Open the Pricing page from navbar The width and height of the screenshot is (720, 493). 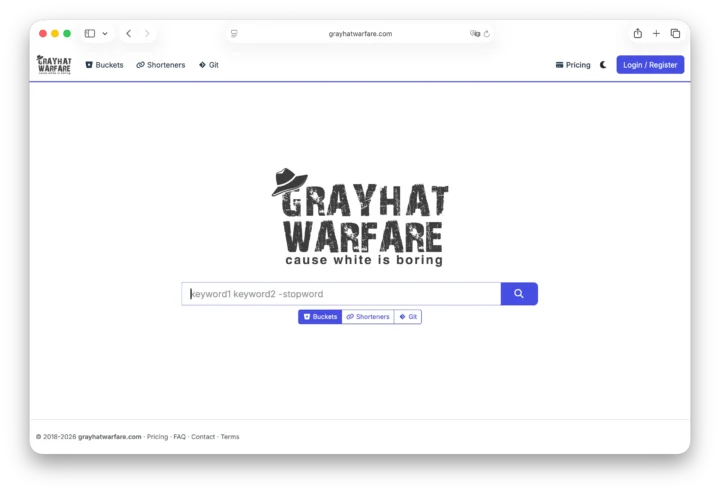tap(573, 65)
